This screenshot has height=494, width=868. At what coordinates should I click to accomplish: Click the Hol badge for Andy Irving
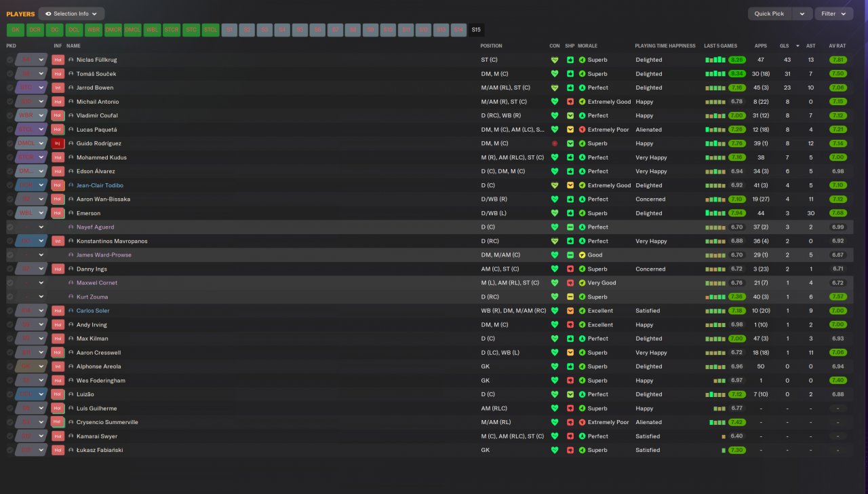click(x=58, y=324)
